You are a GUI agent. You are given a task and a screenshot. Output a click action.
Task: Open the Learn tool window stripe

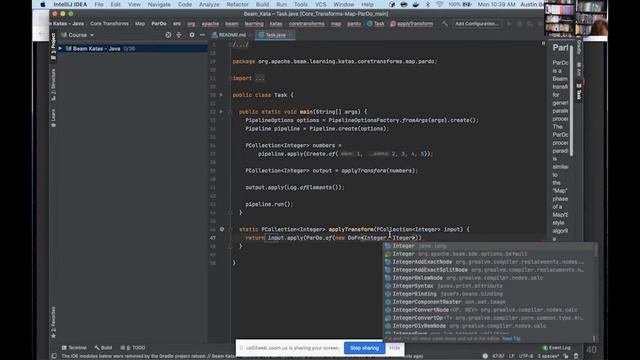pos(53,118)
